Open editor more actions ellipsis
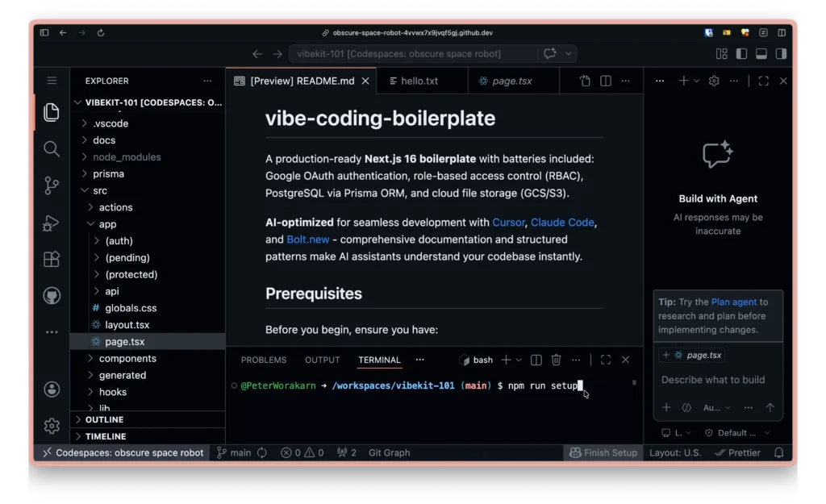 625,81
